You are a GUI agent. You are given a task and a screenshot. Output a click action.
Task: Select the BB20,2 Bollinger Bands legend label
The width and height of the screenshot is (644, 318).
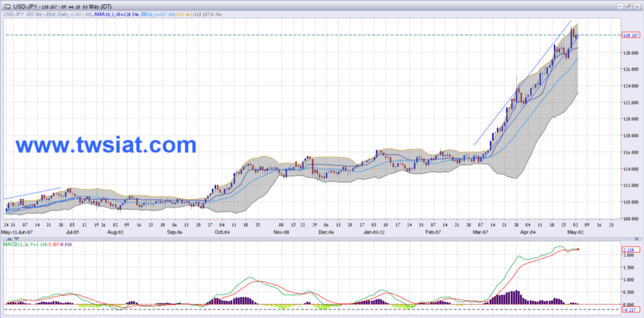[x=181, y=14]
